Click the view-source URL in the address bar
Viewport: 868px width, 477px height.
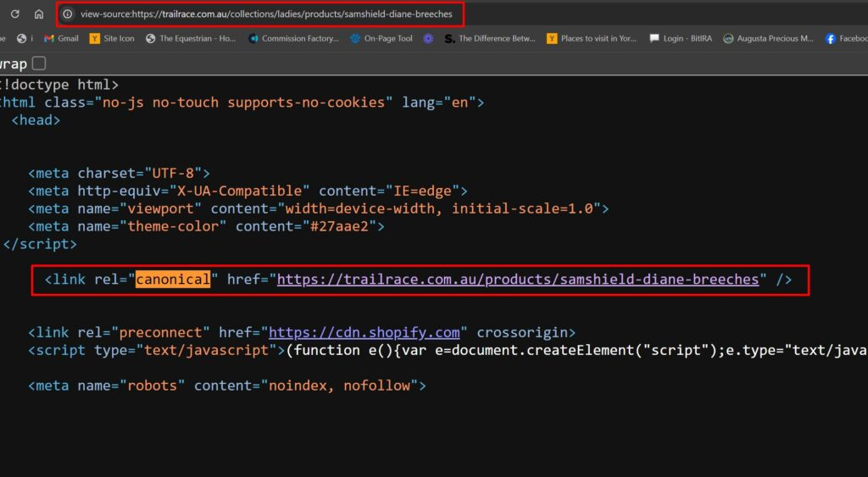pyautogui.click(x=266, y=14)
